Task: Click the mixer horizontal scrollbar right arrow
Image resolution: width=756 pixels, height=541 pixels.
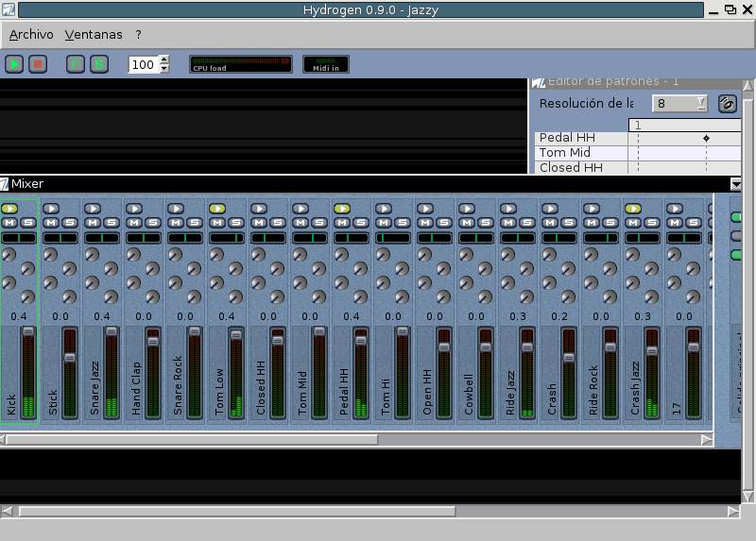Action: pos(707,439)
